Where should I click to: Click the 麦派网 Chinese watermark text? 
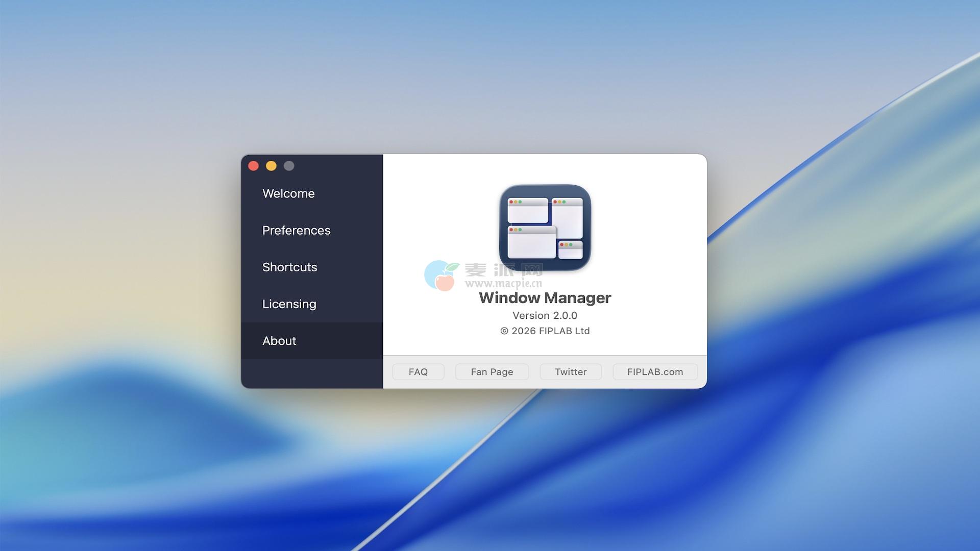pos(503,270)
